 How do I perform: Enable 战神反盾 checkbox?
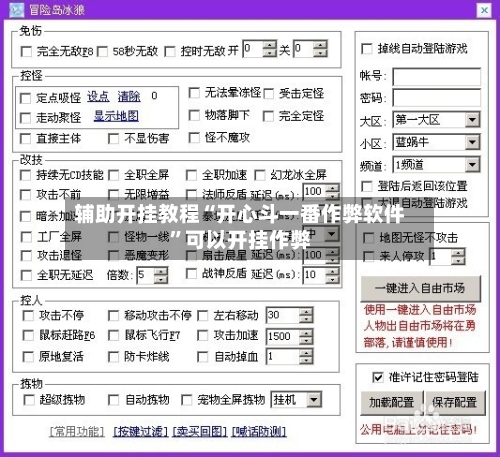pyautogui.click(x=191, y=274)
